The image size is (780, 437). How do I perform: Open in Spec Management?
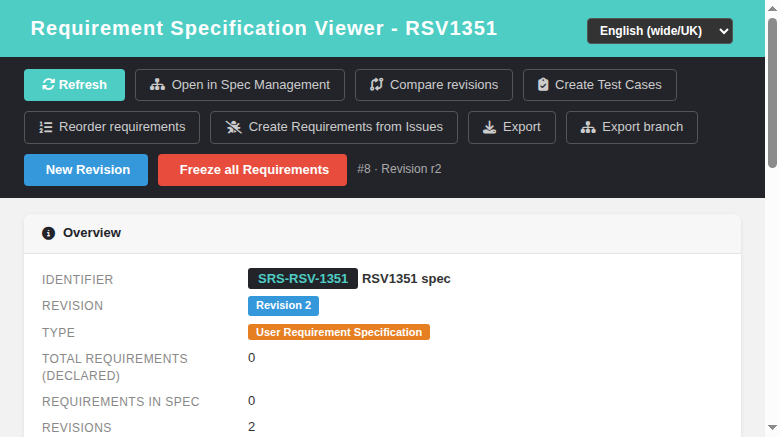pyautogui.click(x=240, y=85)
